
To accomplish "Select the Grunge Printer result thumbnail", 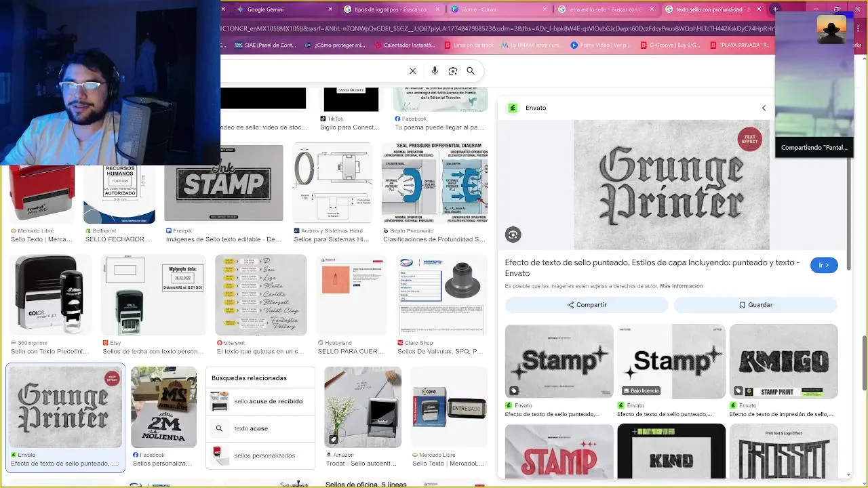I will click(65, 407).
